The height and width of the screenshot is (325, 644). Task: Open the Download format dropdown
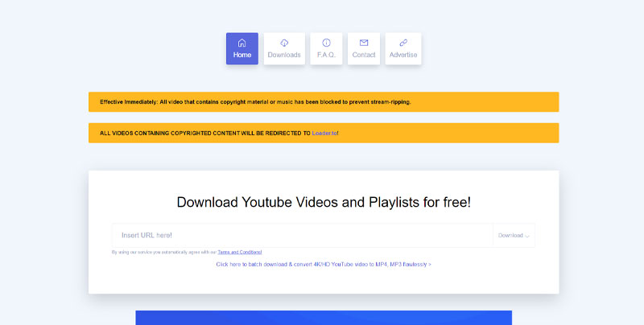510,236
